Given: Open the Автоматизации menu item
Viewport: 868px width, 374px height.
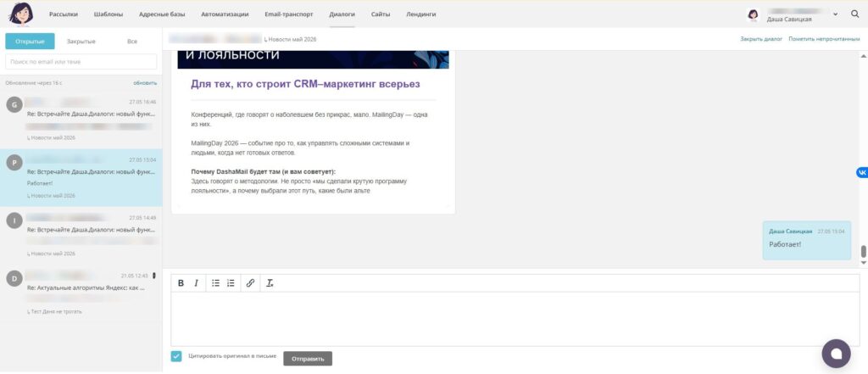Looking at the screenshot, I should coord(225,14).
